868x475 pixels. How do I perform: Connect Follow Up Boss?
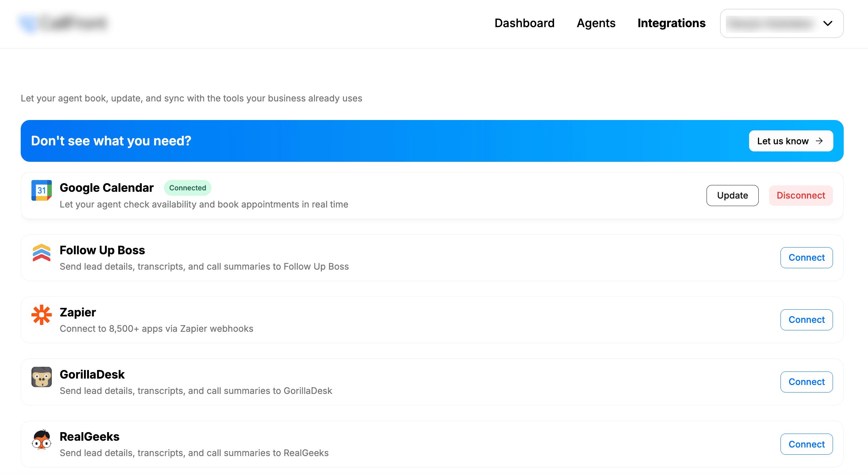pos(807,257)
